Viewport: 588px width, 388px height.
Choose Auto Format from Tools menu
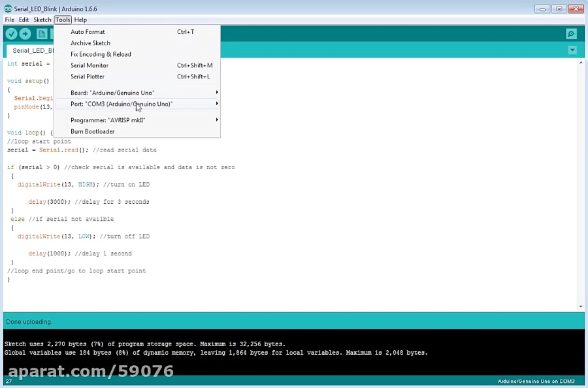(88, 32)
